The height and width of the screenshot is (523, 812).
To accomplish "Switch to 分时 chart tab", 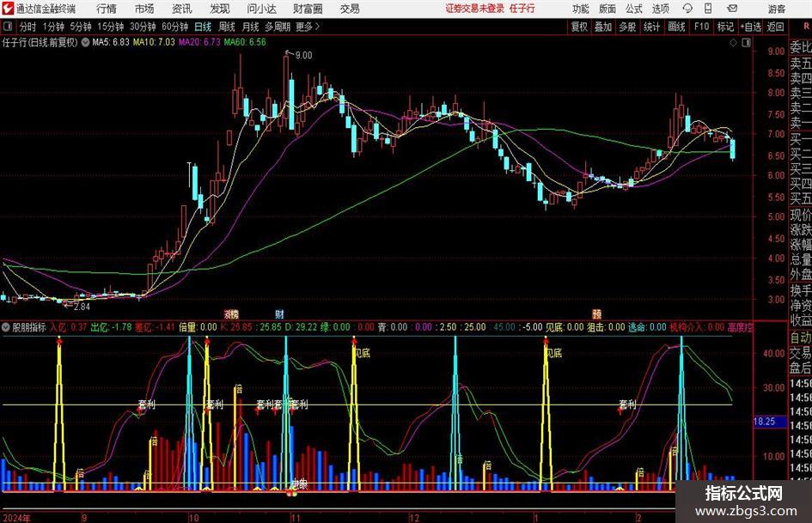I will click(28, 27).
